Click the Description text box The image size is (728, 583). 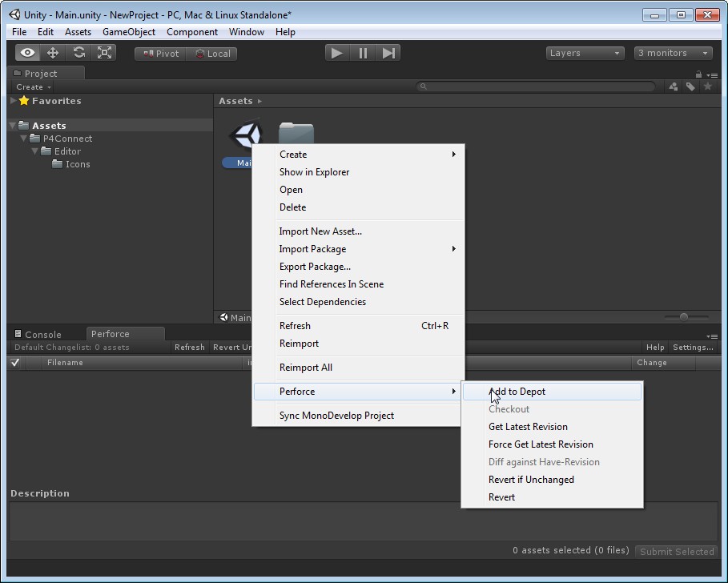click(x=364, y=521)
